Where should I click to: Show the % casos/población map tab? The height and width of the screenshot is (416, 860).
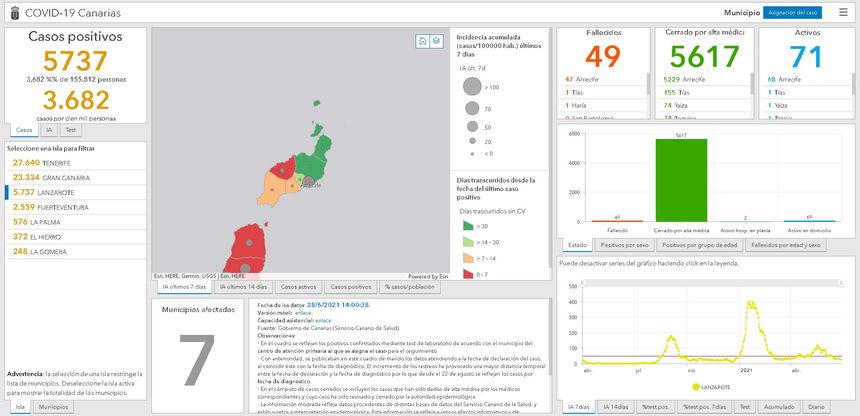pos(409,287)
